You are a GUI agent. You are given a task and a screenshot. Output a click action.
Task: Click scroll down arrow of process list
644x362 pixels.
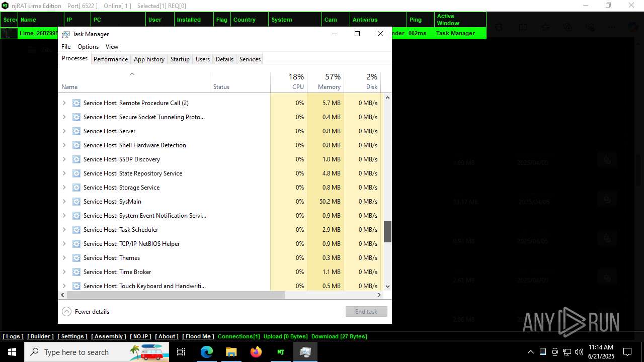click(x=387, y=286)
